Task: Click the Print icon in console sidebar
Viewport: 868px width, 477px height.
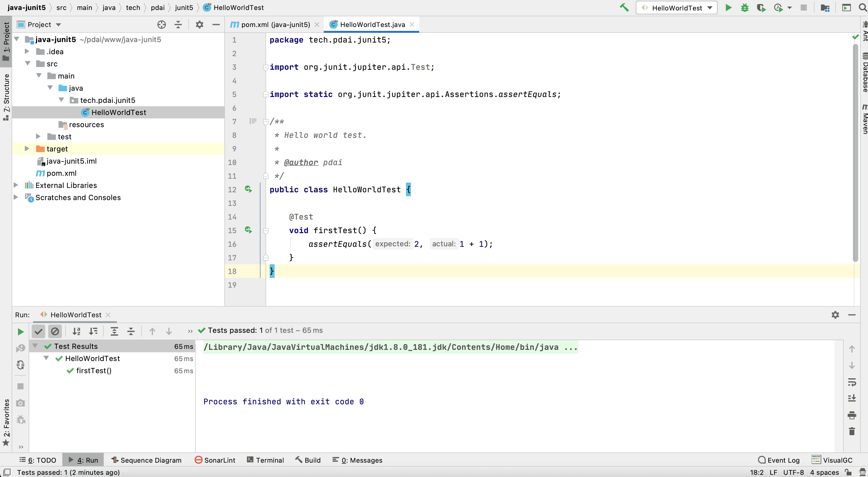Action: point(852,415)
